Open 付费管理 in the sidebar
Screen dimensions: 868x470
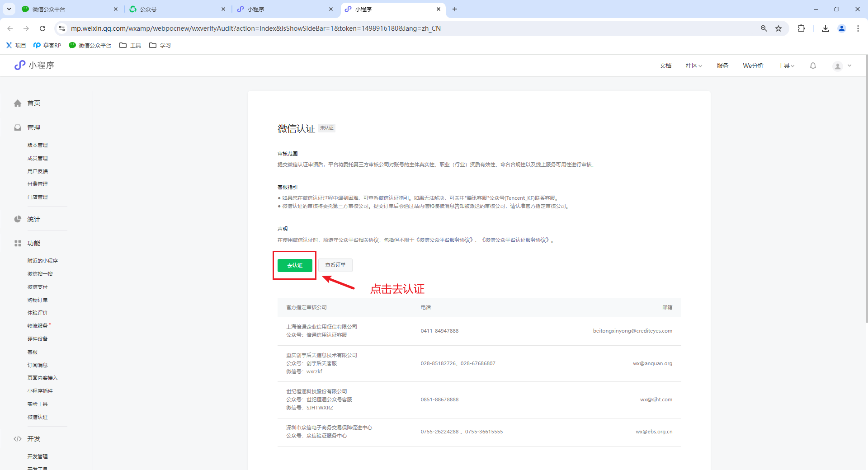(38, 184)
